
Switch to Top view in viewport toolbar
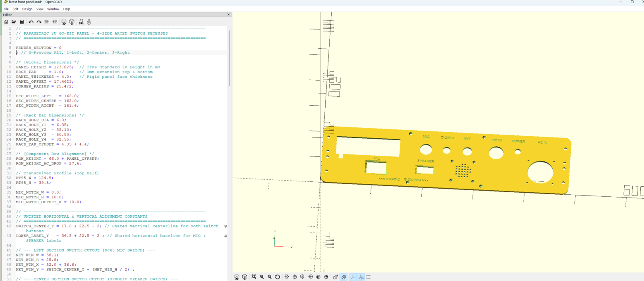pyautogui.click(x=295, y=277)
